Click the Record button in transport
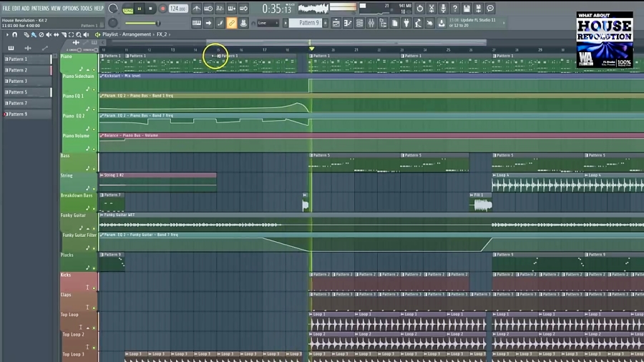The height and width of the screenshot is (362, 644). 162,9
